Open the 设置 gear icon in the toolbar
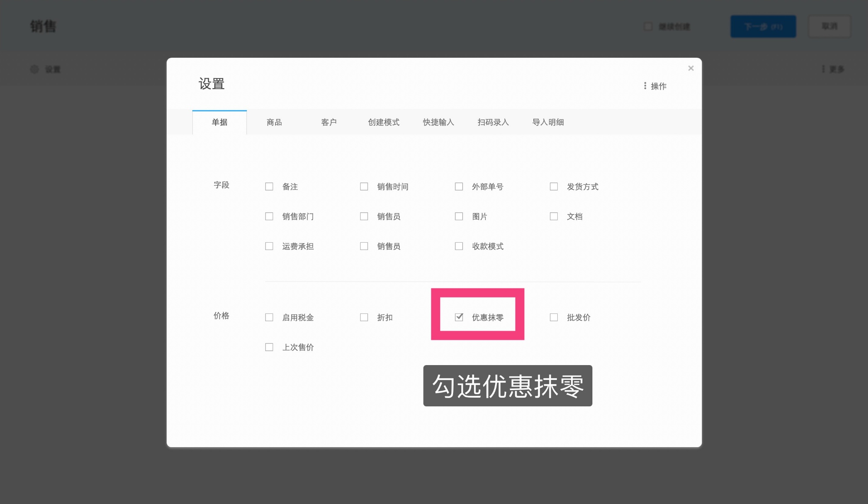This screenshot has width=868, height=504. (x=35, y=69)
